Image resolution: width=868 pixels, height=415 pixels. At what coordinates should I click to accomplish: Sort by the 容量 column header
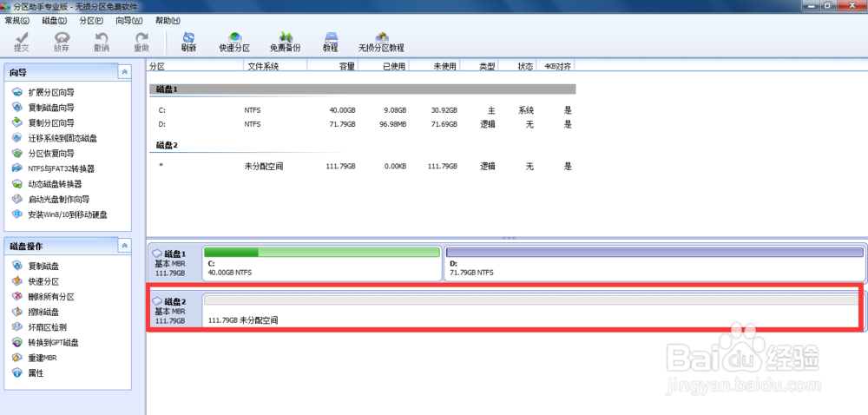(x=332, y=66)
